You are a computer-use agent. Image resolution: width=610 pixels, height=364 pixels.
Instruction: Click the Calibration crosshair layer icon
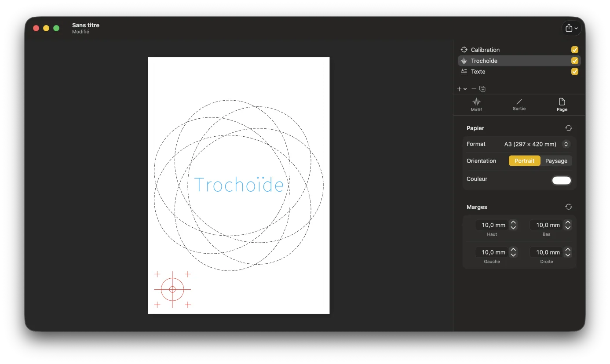point(464,50)
